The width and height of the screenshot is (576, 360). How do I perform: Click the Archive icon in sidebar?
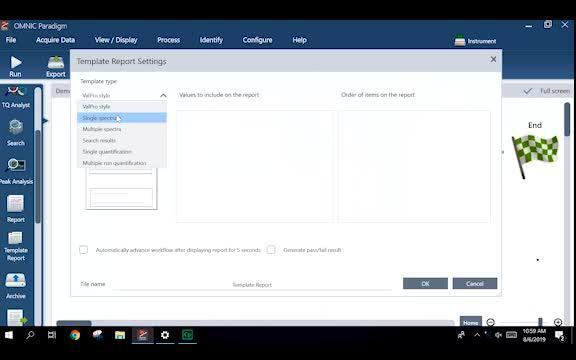pos(15,280)
